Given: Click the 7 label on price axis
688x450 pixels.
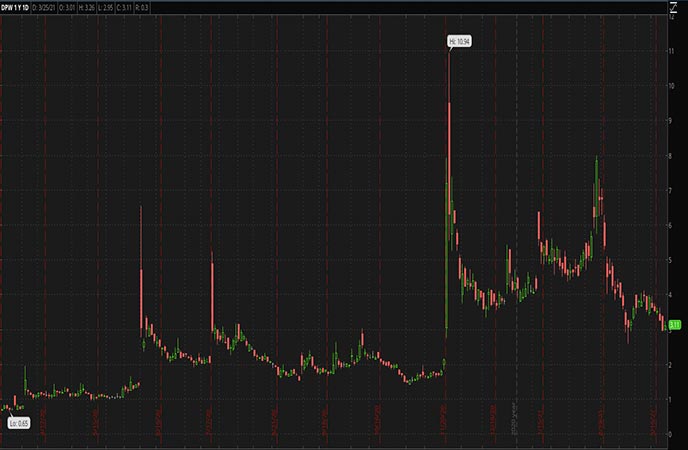Looking at the screenshot, I should pyautogui.click(x=670, y=190).
